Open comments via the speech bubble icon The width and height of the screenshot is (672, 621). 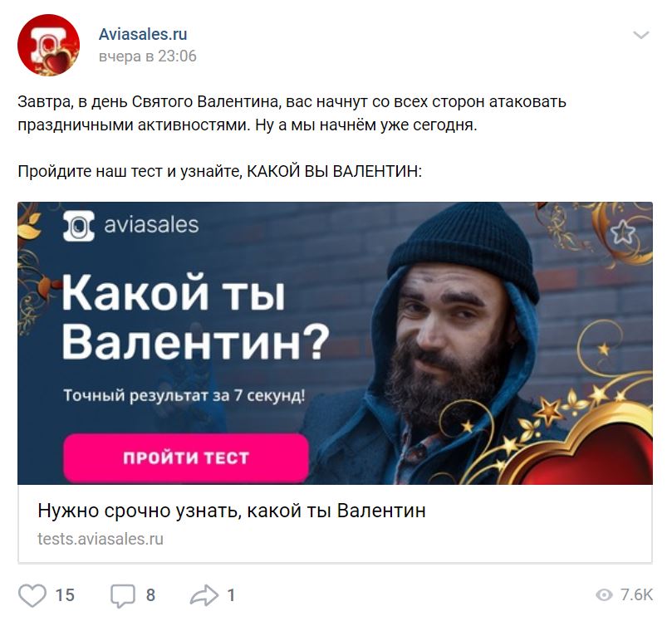(x=123, y=595)
